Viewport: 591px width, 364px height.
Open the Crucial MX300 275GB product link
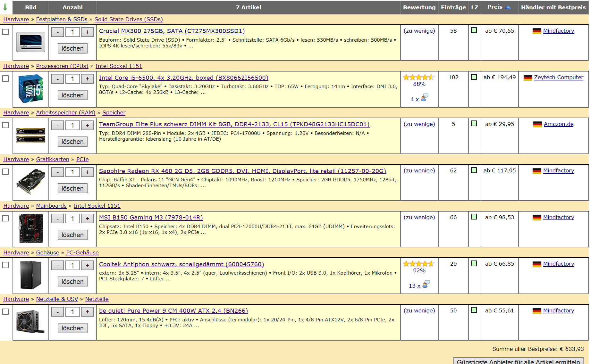coord(172,31)
